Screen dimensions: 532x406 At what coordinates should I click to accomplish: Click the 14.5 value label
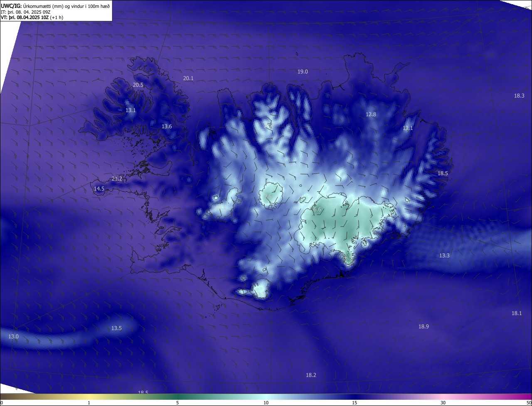coord(99,188)
